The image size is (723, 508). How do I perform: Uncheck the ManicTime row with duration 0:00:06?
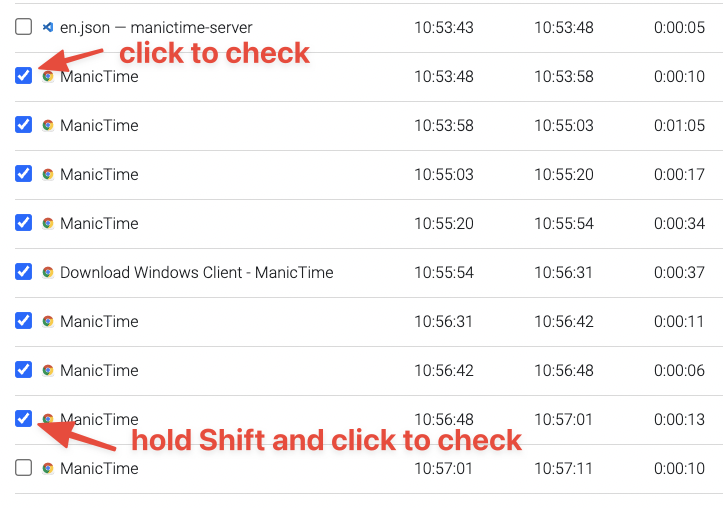pos(24,370)
